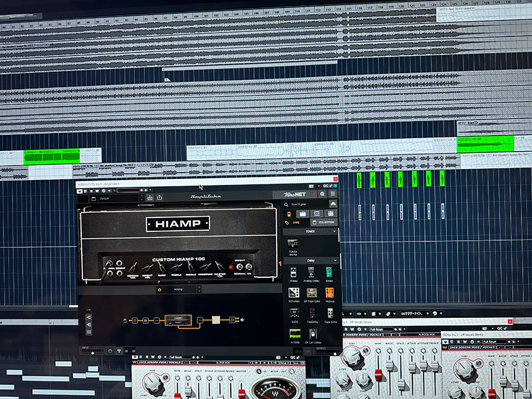Click the bottom routing layout icon in AmpliTube
This screenshot has width=532, height=399.
point(88,332)
